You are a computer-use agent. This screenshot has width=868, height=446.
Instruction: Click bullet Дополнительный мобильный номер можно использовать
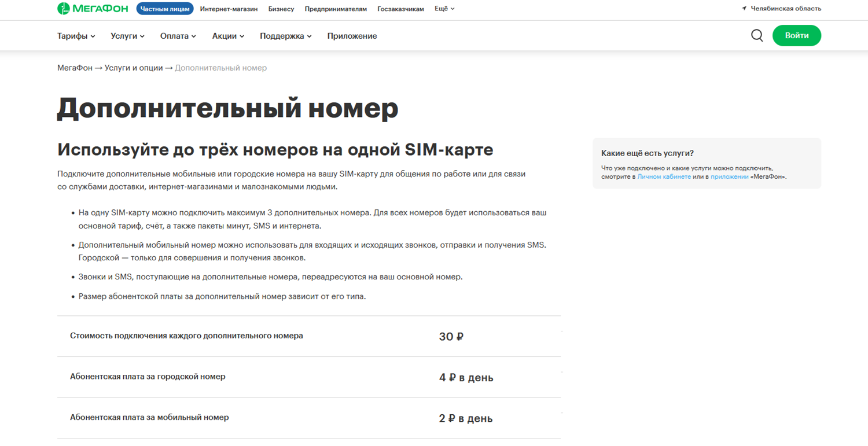312,251
